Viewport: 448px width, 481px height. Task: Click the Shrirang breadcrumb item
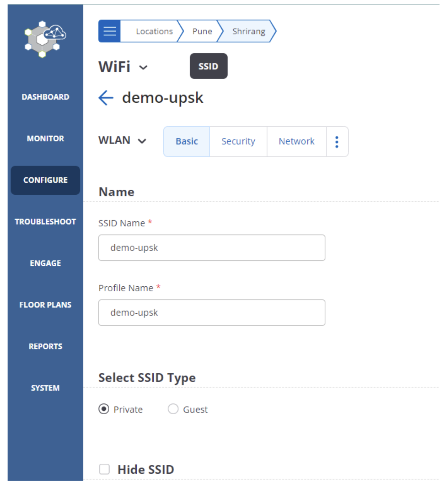(x=249, y=31)
